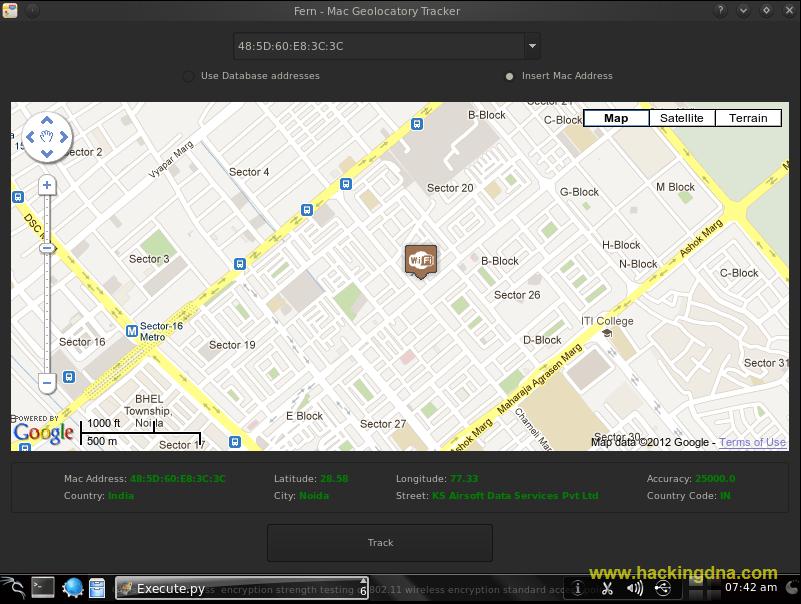This screenshot has width=801, height=604.
Task: Select Use Database addresses radio button
Action: (189, 76)
